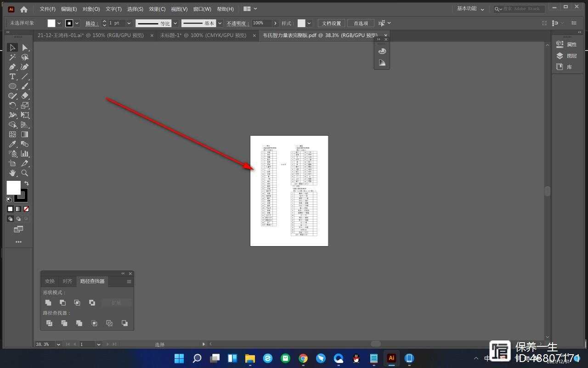Select the Symbol Sprayer tool
This screenshot has height=368, width=588.
click(12, 154)
